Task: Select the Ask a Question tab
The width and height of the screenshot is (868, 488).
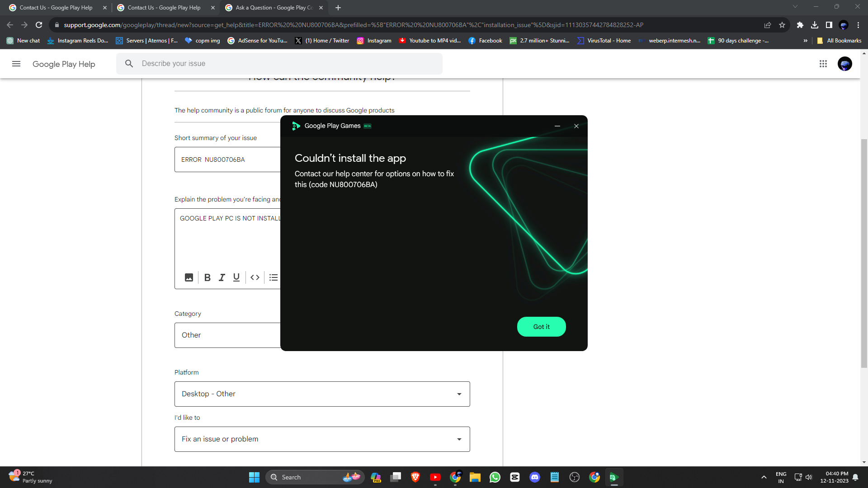Action: point(274,8)
